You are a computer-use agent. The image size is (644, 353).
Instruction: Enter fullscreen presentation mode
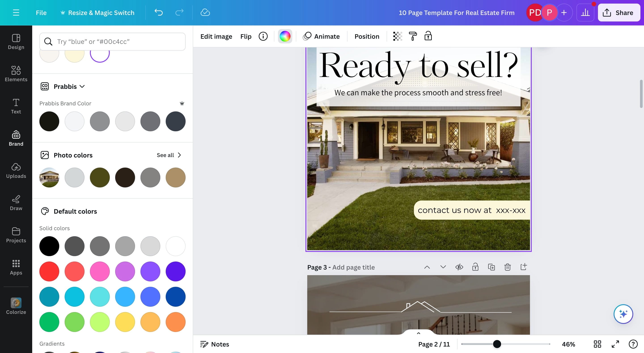(615, 344)
